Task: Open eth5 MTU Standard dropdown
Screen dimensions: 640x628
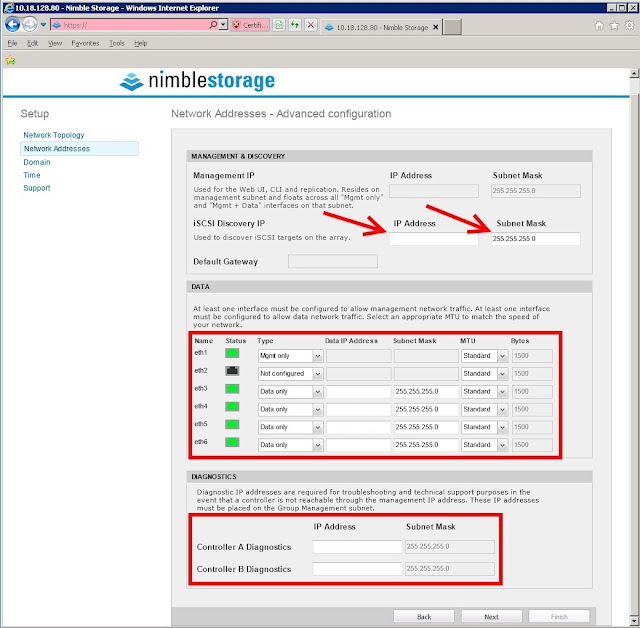Action: [484, 427]
